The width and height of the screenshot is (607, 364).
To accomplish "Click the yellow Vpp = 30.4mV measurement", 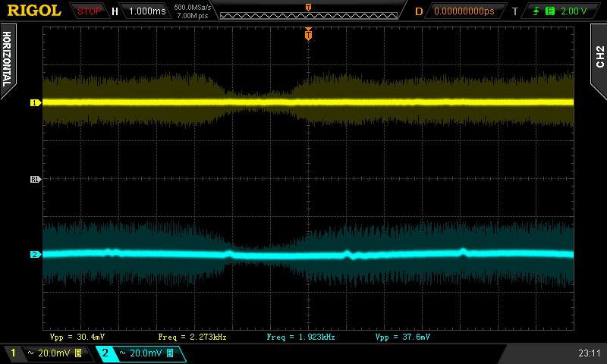I will 77,337.
